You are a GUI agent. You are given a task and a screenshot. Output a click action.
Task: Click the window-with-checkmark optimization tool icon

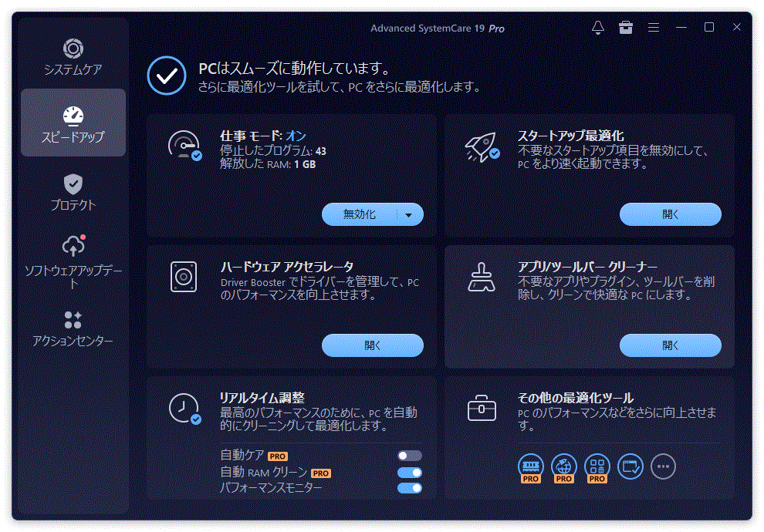click(630, 466)
